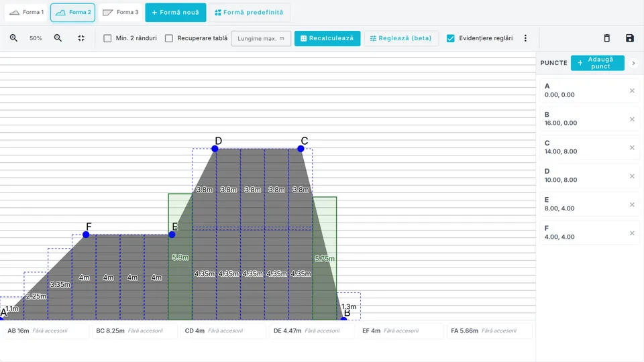Click the fit-to-screen collapse icon

(81, 38)
